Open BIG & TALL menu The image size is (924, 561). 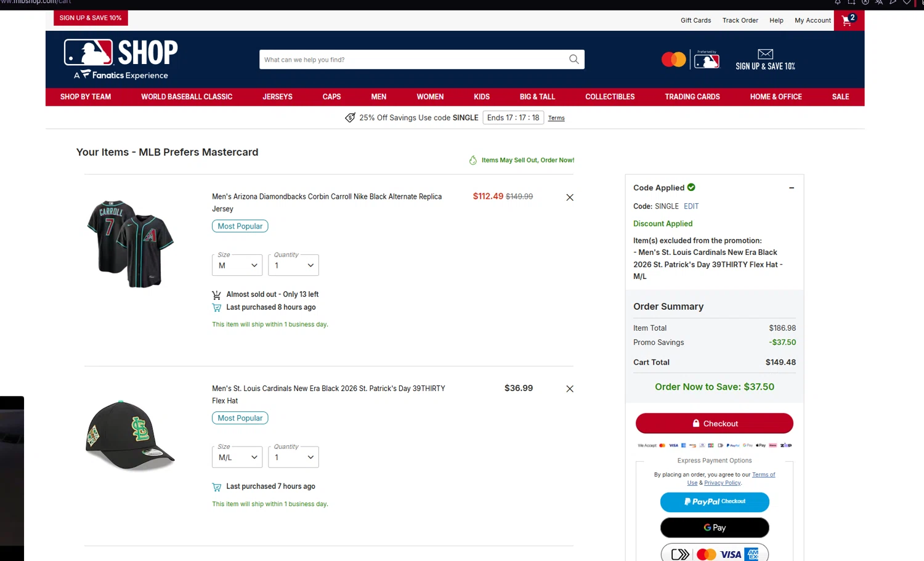point(537,97)
